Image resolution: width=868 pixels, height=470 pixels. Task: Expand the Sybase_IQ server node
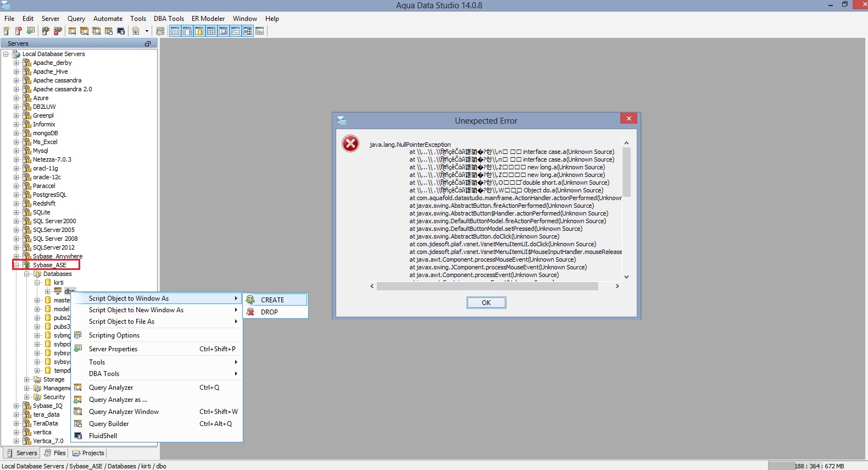pyautogui.click(x=16, y=406)
